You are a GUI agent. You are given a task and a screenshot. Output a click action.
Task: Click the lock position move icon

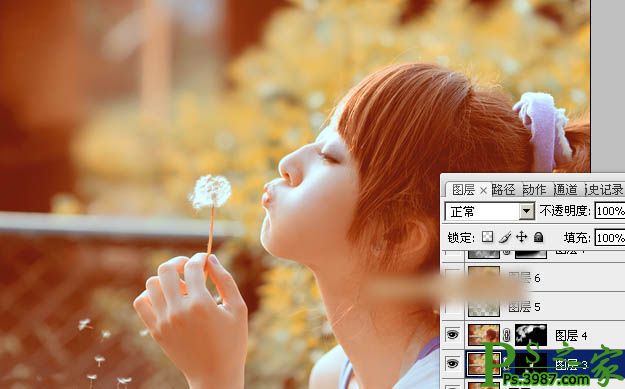point(521,237)
